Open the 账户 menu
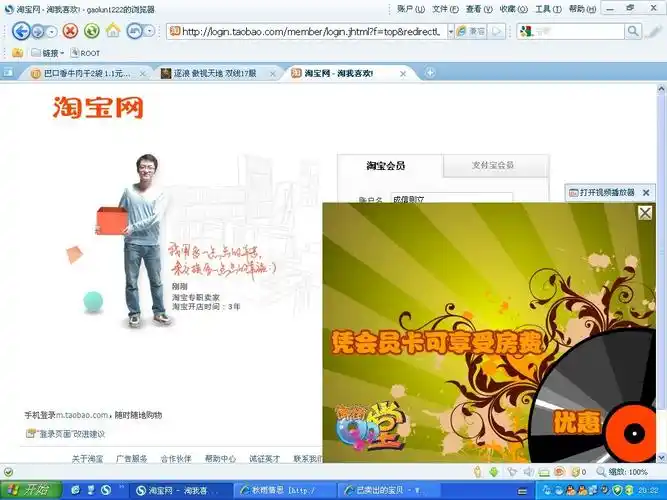This screenshot has width=667, height=500. pos(410,9)
